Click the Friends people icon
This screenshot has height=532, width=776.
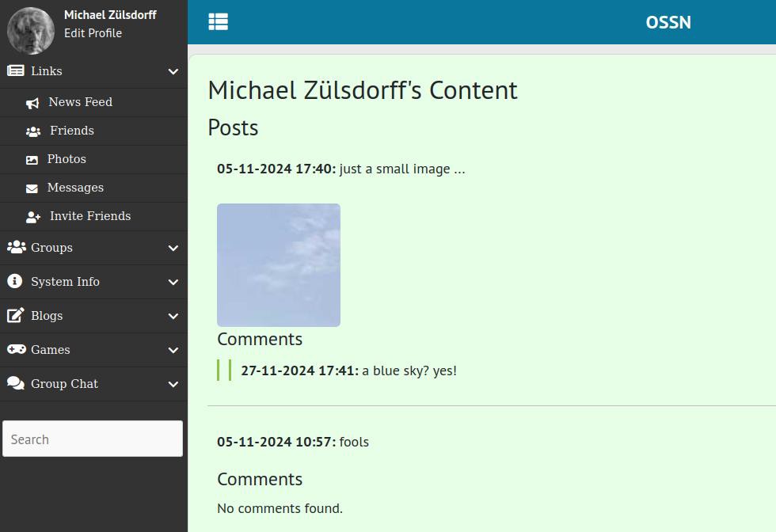(33, 131)
